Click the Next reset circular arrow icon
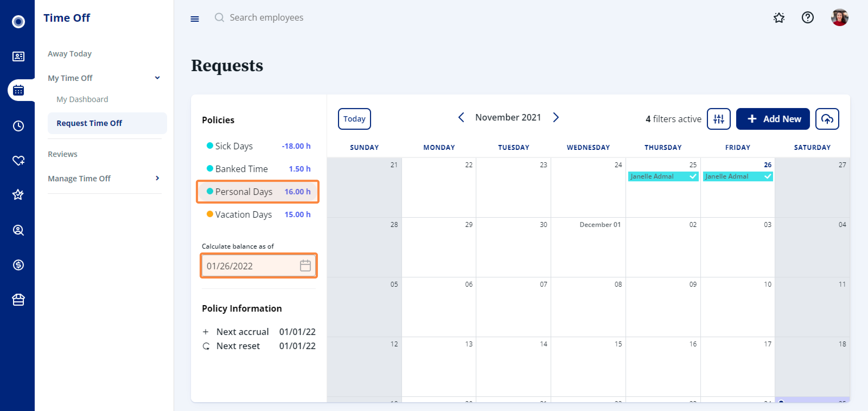The height and width of the screenshot is (411, 868). 206,346
